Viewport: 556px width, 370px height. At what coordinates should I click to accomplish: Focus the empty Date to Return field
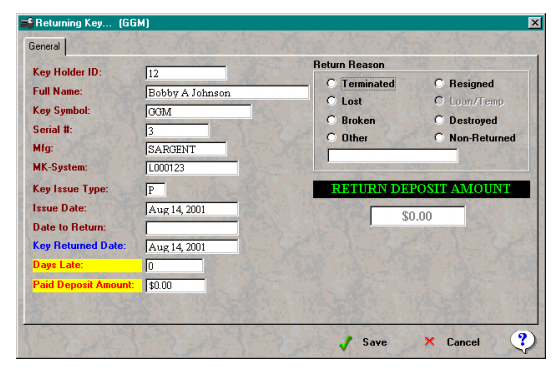[x=192, y=228]
